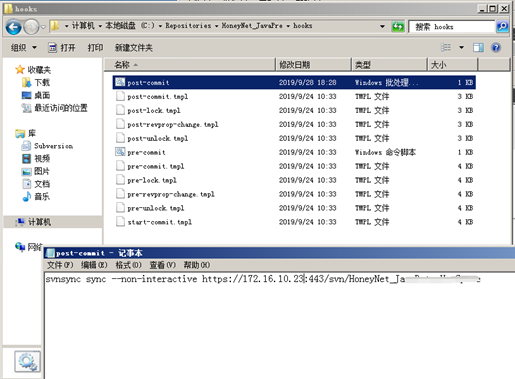Click the gear file icon in details pane
Image resolution: width=515 pixels, height=379 pixels.
[27, 362]
